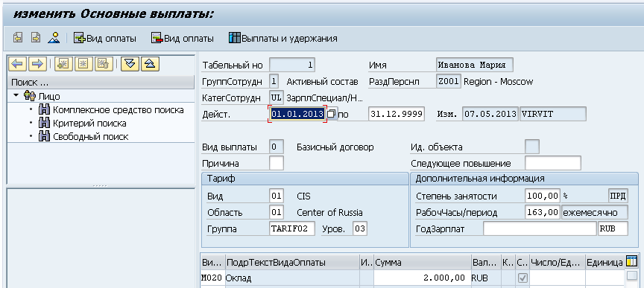644x288 pixels.
Task: Edit the Группа field TARIF02
Action: pyautogui.click(x=292, y=229)
